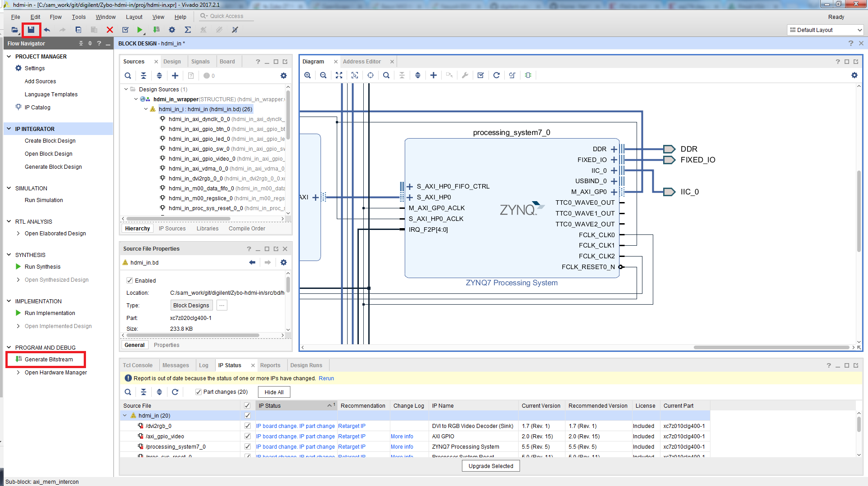Click the diagram horizontal scrollbar thumb
This screenshot has height=486, width=868.
coord(771,347)
